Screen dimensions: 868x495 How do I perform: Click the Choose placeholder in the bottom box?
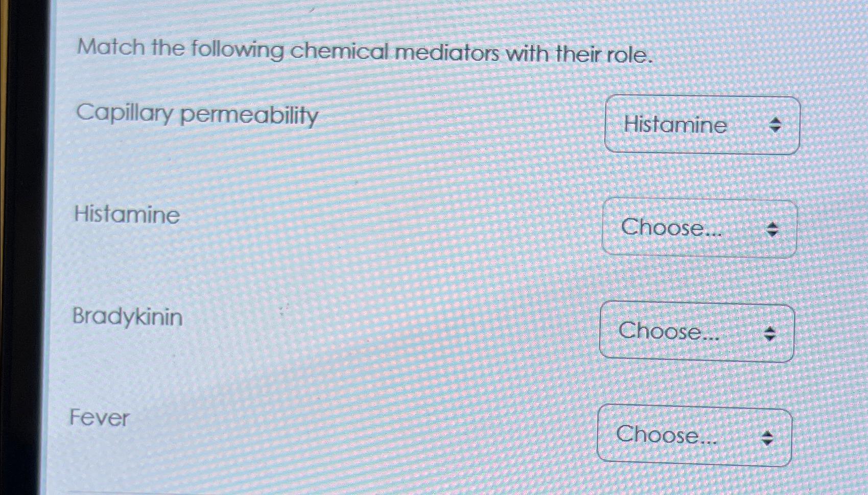click(667, 437)
